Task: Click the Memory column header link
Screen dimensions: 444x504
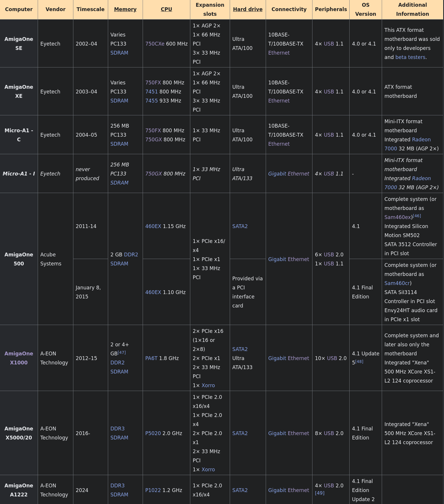Action: (x=125, y=9)
